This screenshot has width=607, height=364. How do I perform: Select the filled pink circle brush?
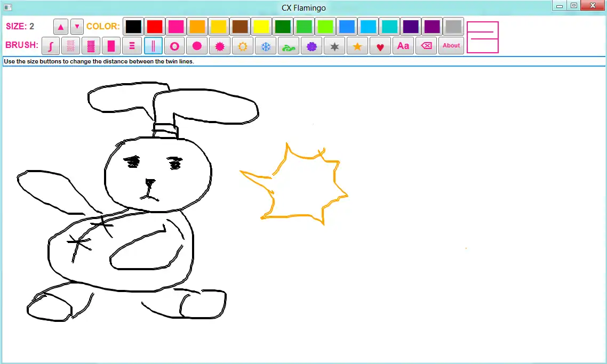pyautogui.click(x=197, y=46)
